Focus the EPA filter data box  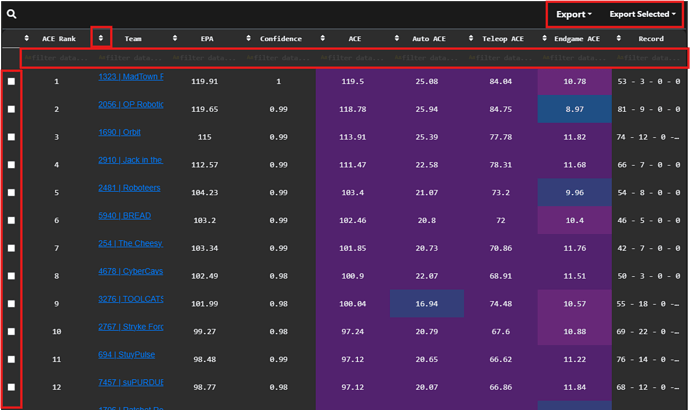(205, 58)
